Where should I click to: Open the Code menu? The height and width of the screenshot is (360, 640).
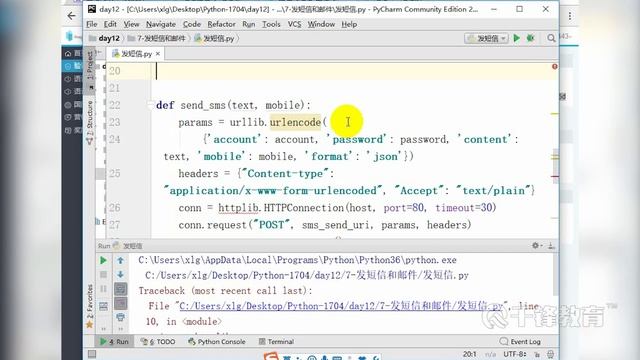point(191,24)
